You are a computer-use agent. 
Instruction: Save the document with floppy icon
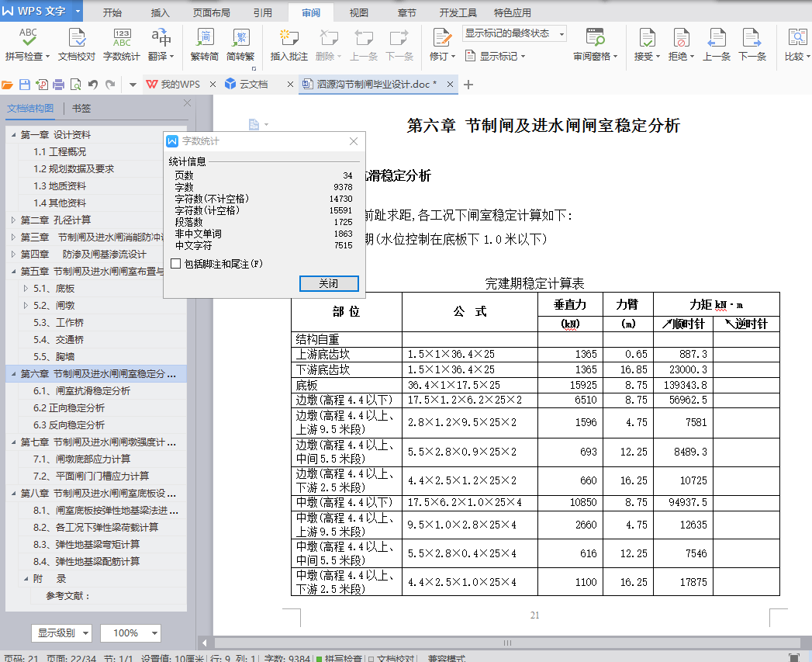pos(24,85)
